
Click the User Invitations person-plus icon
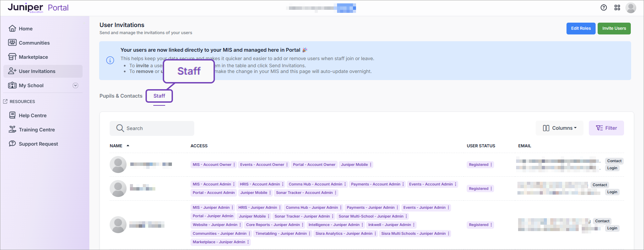(13, 71)
